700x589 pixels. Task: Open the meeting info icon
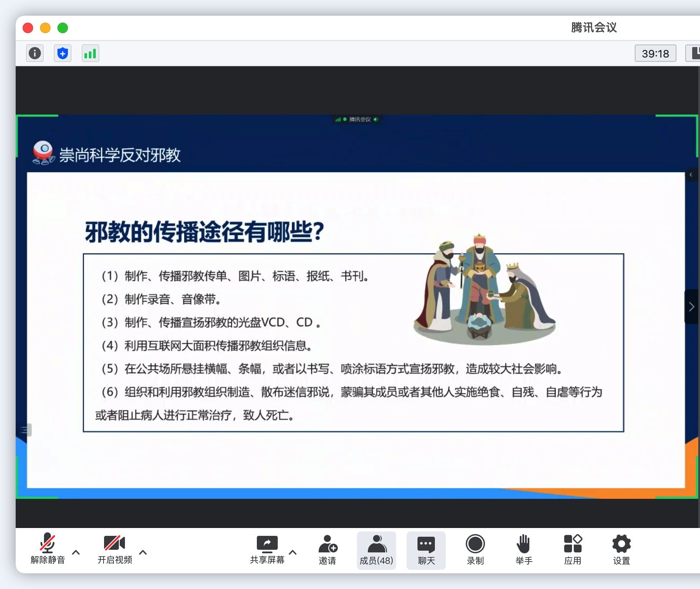click(x=35, y=53)
